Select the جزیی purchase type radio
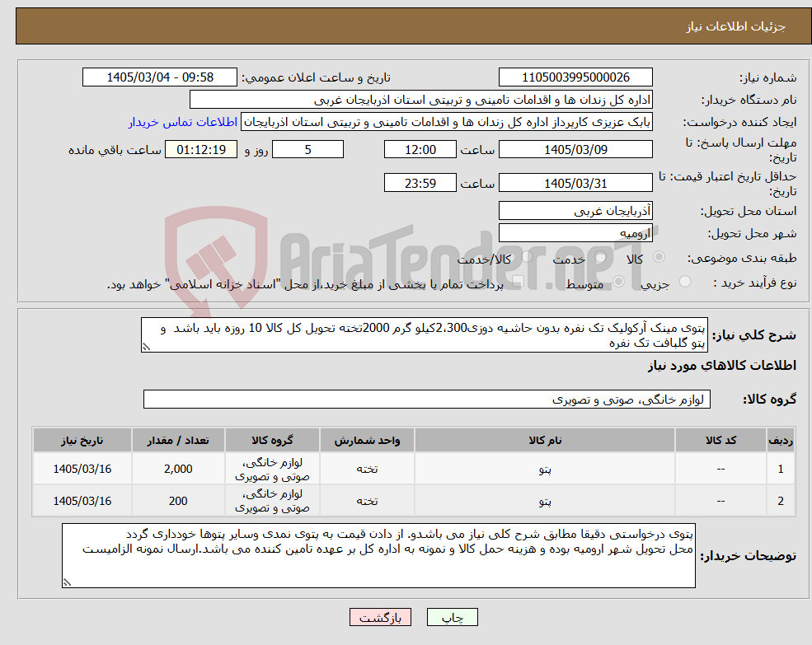Viewport: 812px width, 645px height. pyautogui.click(x=684, y=281)
